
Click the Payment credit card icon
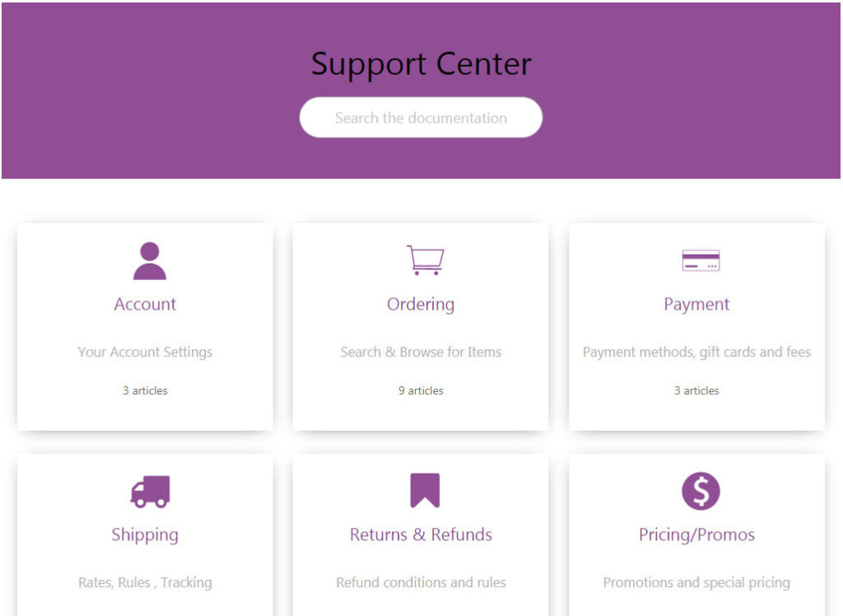(x=701, y=260)
